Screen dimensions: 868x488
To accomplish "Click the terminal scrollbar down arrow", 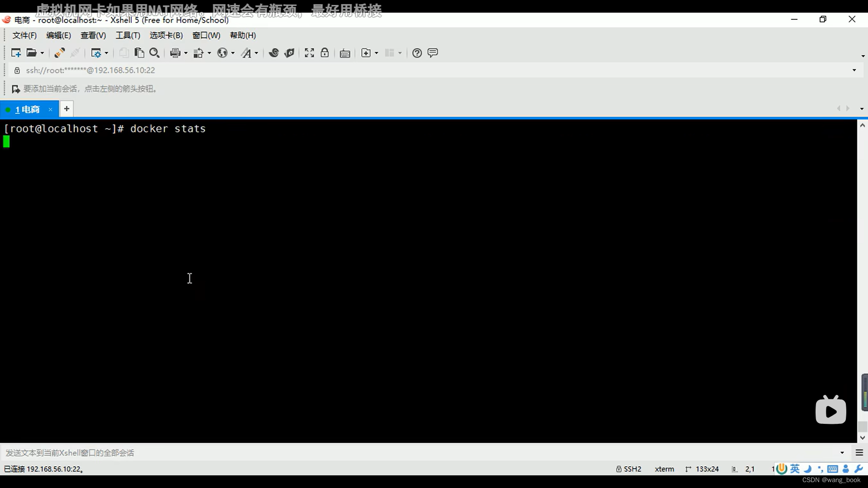I will 862,437.
